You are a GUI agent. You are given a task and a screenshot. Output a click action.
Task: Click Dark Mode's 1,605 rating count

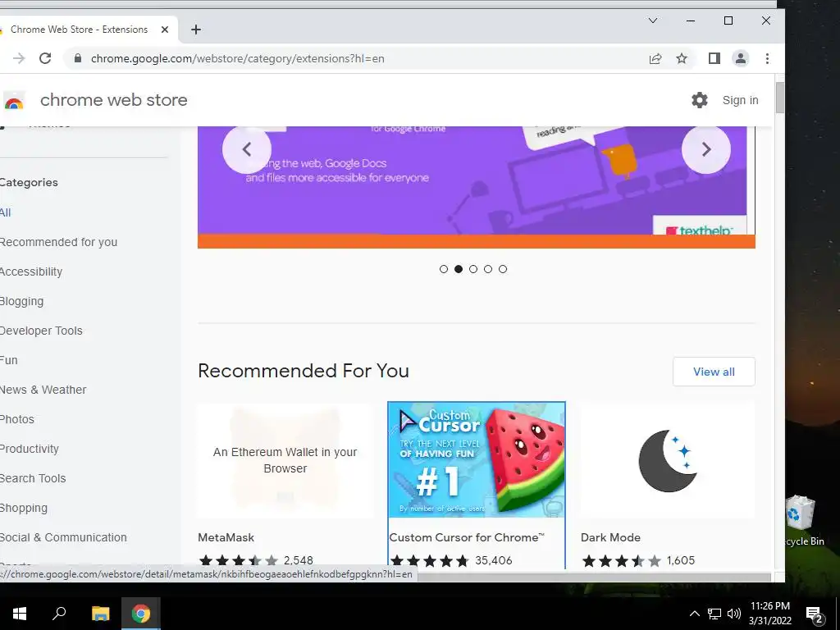click(x=680, y=560)
